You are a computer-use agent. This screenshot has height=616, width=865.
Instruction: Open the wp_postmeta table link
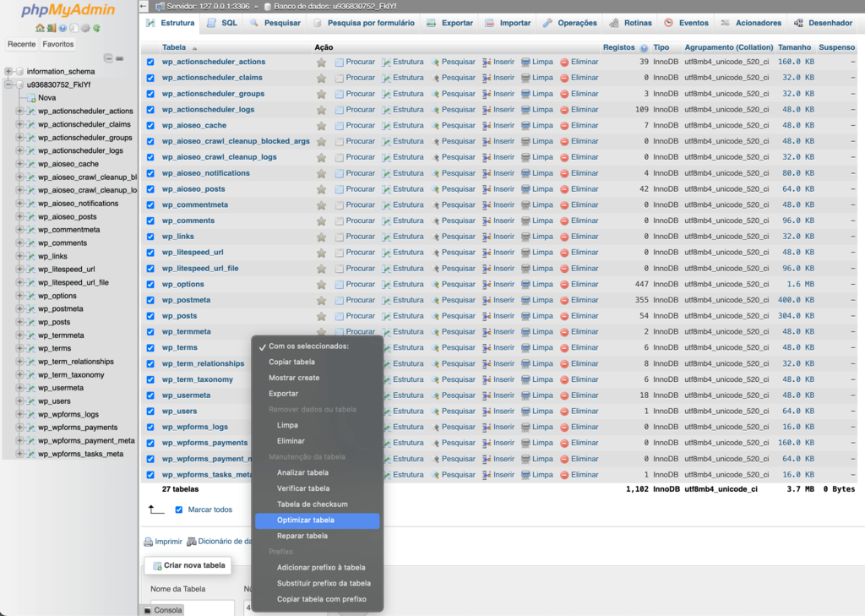(186, 300)
